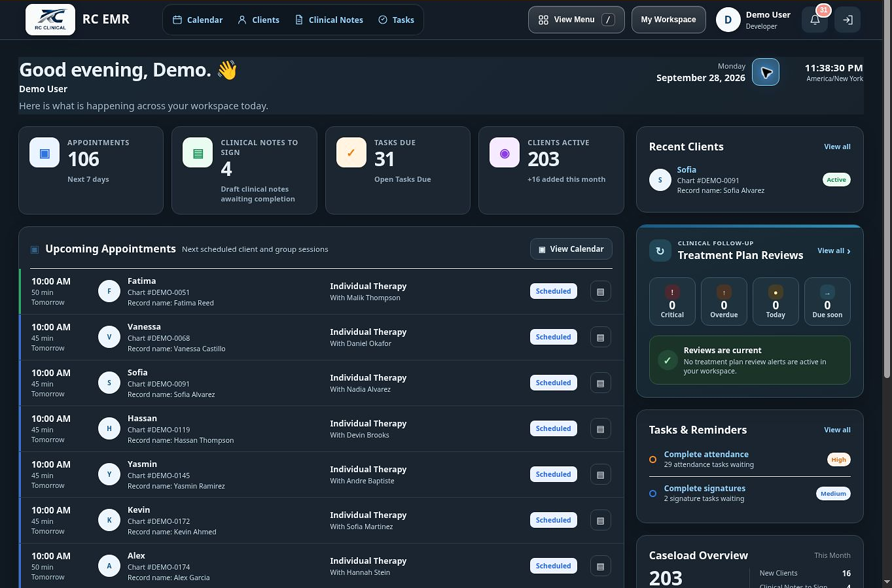
Task: Click the Appointments card icon
Action: pos(45,153)
